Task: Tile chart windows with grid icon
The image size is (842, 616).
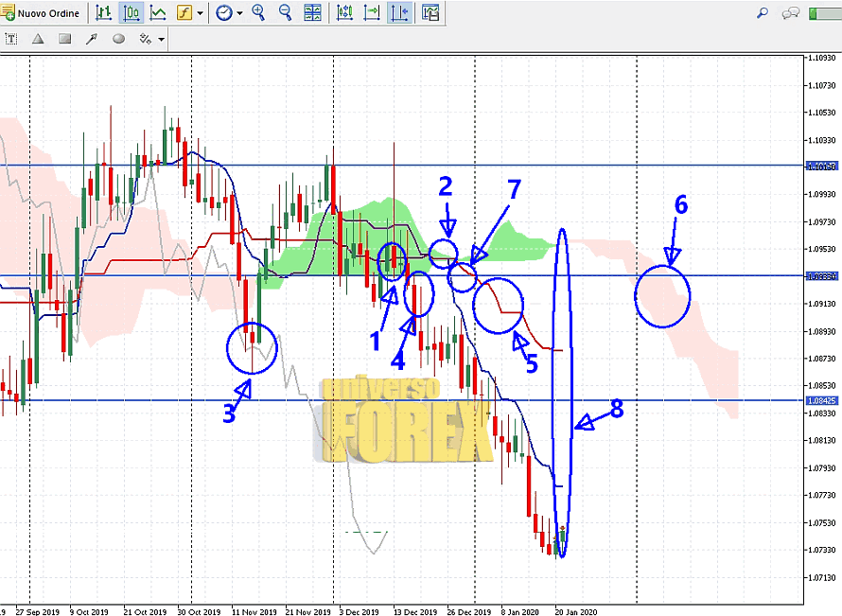Action: pyautogui.click(x=312, y=13)
